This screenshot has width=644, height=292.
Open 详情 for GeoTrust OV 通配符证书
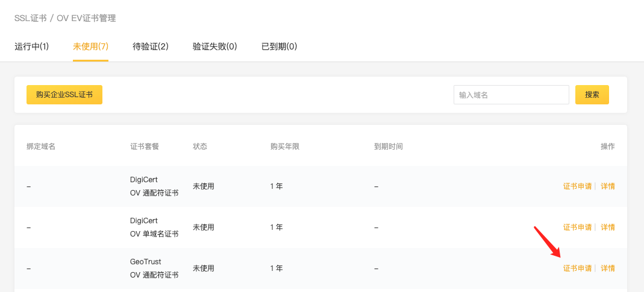coord(608,268)
